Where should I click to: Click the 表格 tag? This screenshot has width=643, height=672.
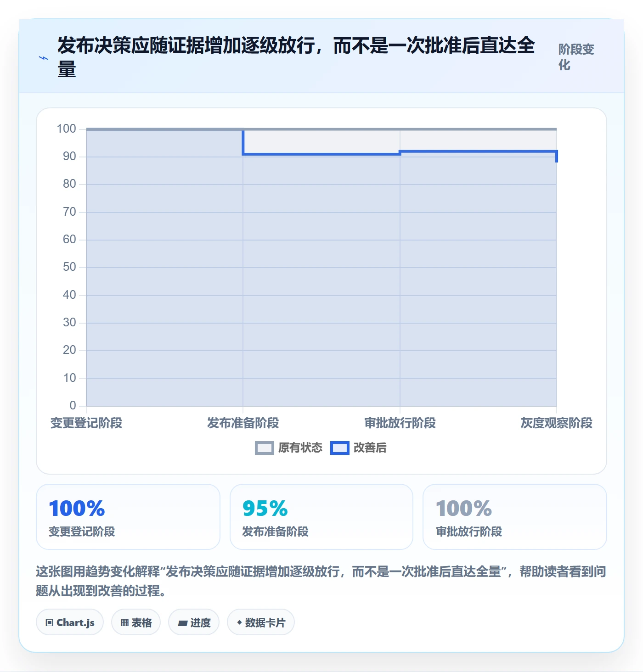tap(136, 622)
